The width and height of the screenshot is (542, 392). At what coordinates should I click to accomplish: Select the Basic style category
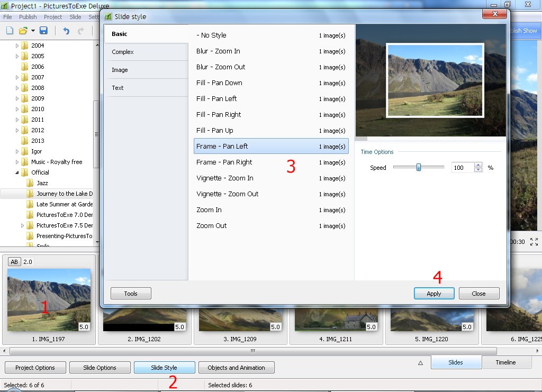(x=146, y=34)
